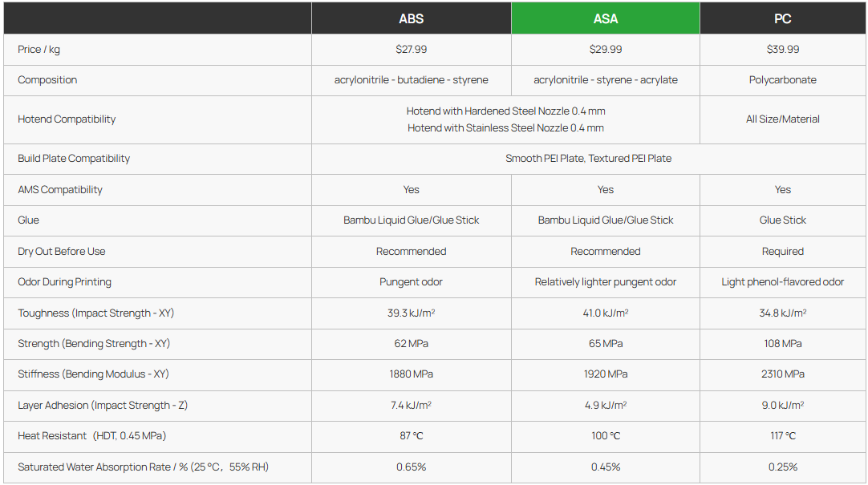Click the ASA toughness 41.0 kJ/m² value

point(606,313)
